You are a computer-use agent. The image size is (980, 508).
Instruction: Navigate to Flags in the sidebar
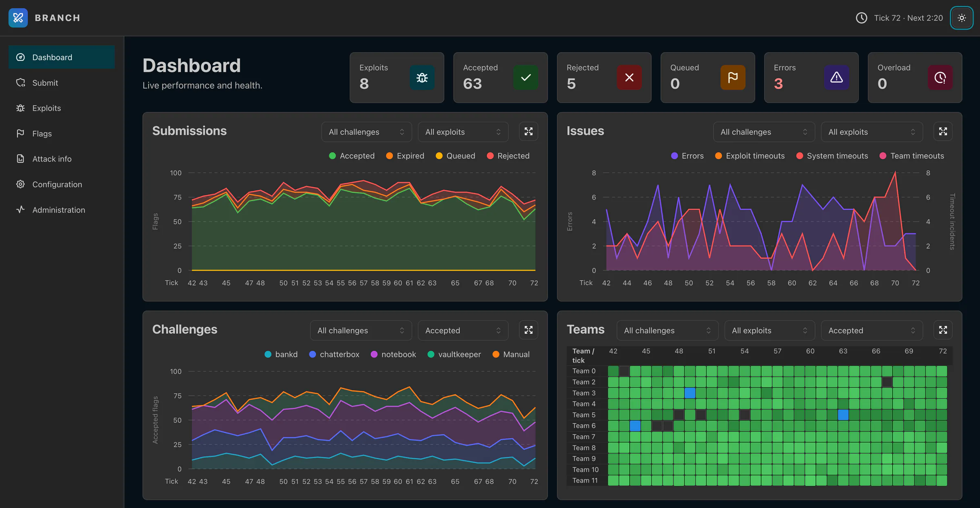click(61, 133)
